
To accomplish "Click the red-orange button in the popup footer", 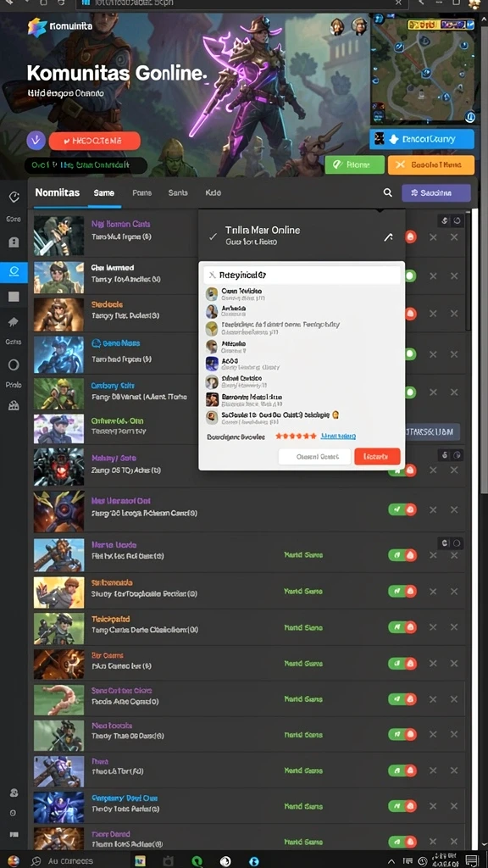I will click(377, 457).
